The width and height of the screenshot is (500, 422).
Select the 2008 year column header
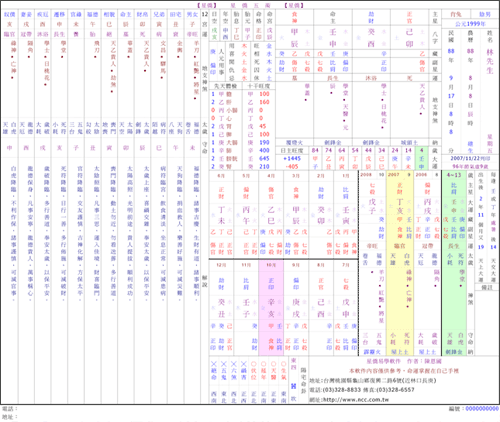click(372, 174)
